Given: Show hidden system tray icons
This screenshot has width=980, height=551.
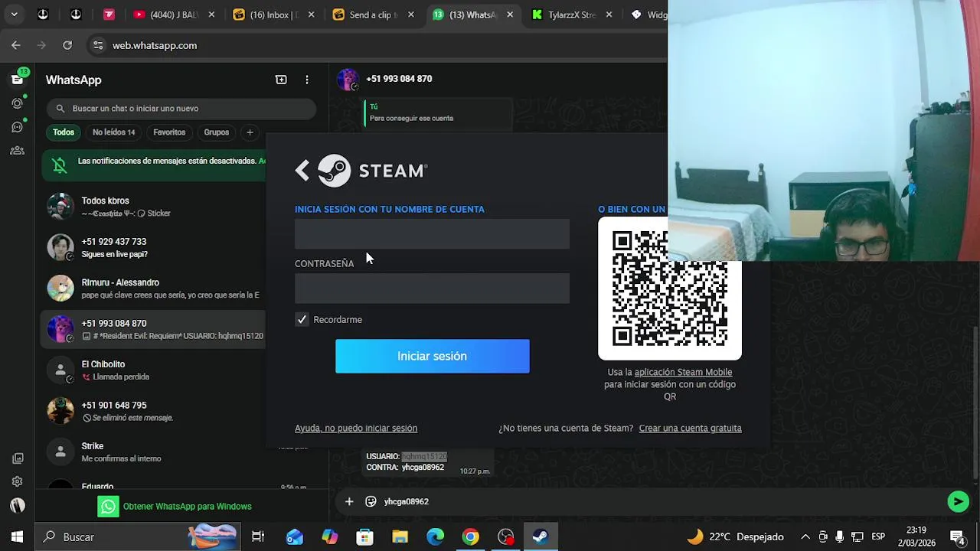Looking at the screenshot, I should click(805, 537).
